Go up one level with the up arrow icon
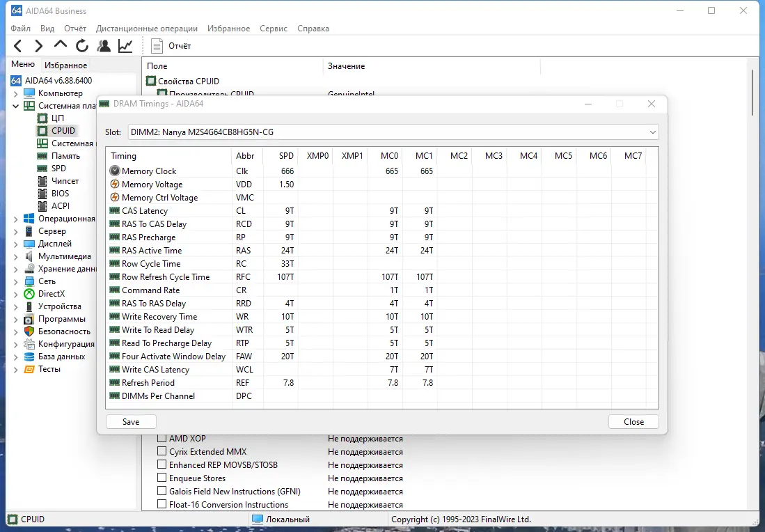The width and height of the screenshot is (765, 532). tap(61, 45)
